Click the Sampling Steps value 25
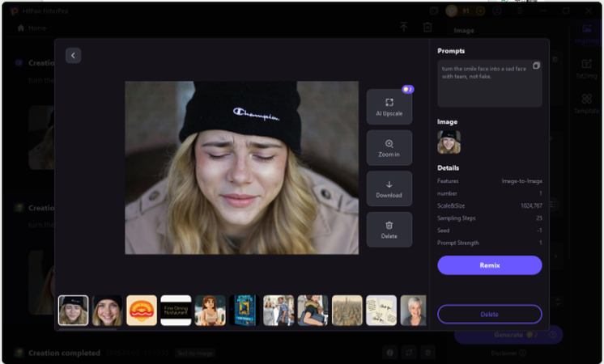604x364 pixels. (x=539, y=218)
